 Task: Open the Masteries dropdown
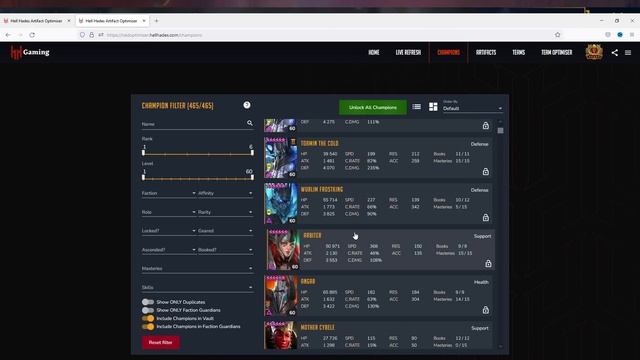197,269
